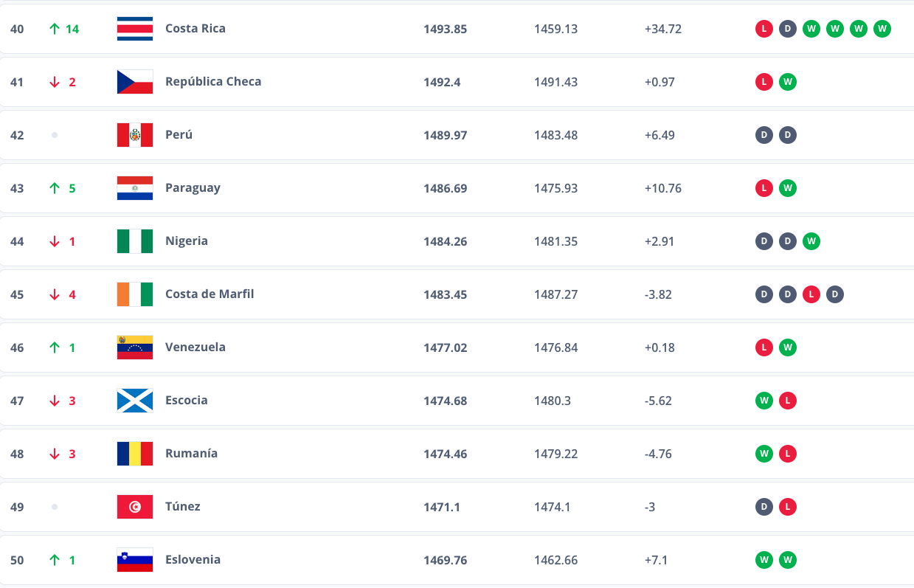Select Escocia's total points 1474.68
The image size is (914, 588).
coord(445,401)
